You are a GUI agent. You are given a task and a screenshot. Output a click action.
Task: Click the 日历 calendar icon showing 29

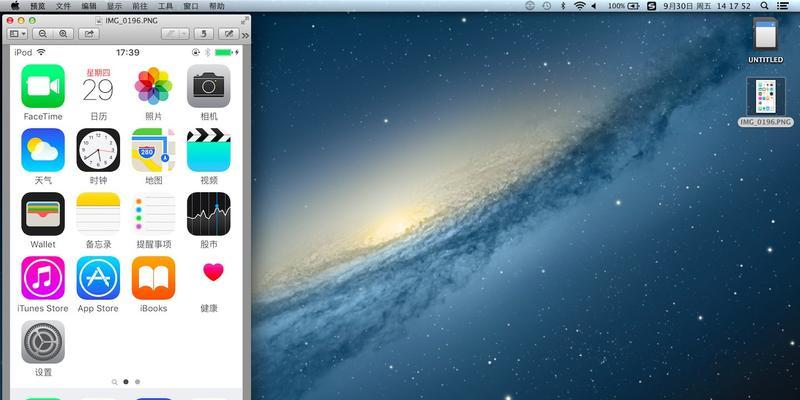click(98, 86)
